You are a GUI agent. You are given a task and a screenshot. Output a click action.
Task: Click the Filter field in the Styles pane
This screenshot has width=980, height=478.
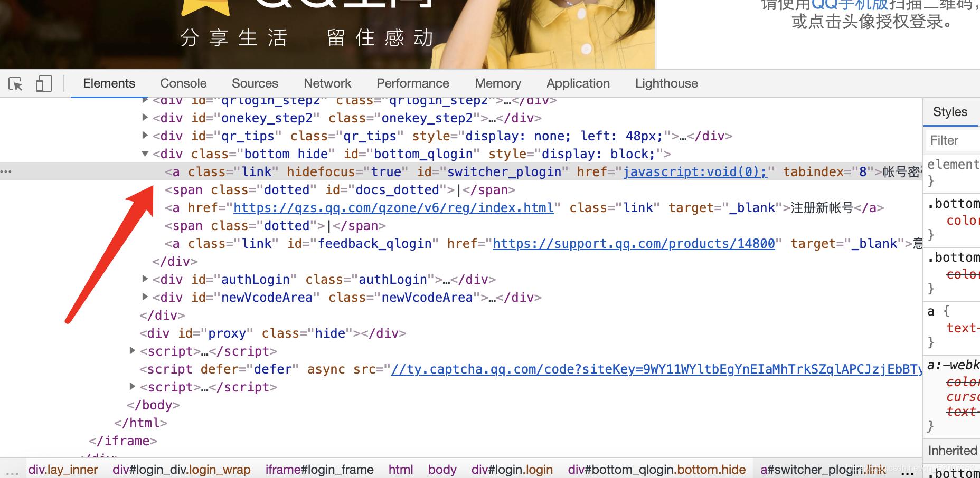pyautogui.click(x=950, y=140)
